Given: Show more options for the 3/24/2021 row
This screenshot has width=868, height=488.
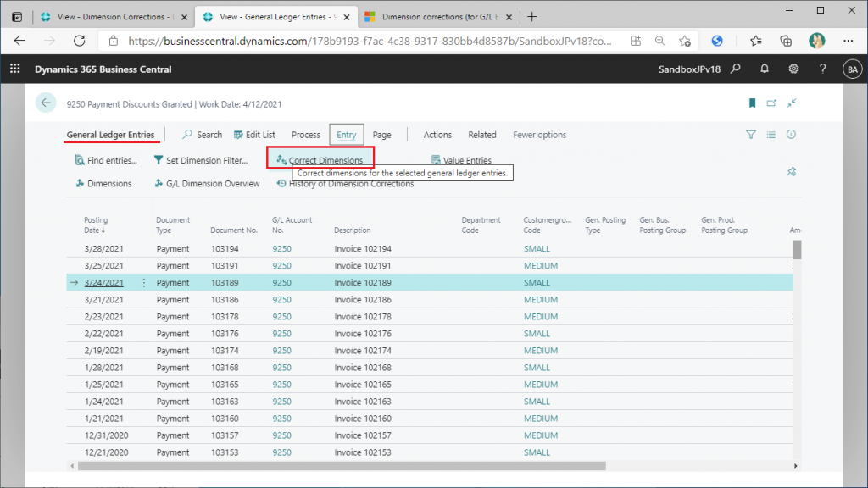Looking at the screenshot, I should click(x=144, y=283).
